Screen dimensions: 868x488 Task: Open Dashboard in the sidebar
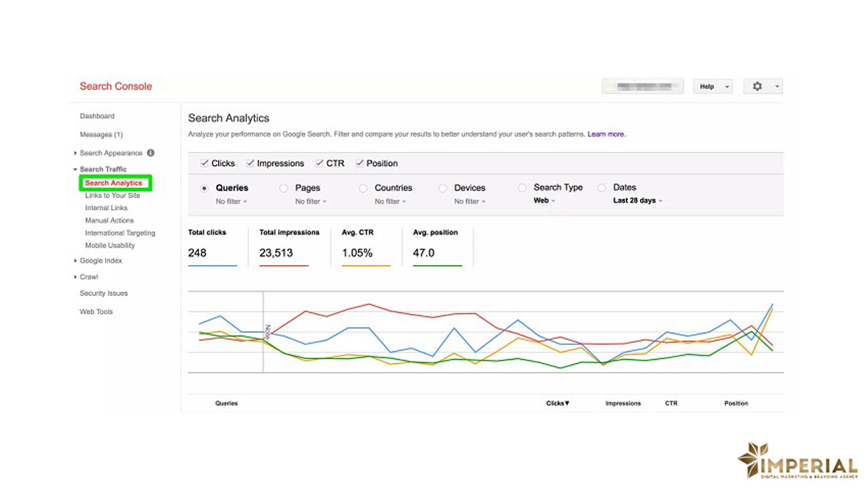tap(97, 116)
